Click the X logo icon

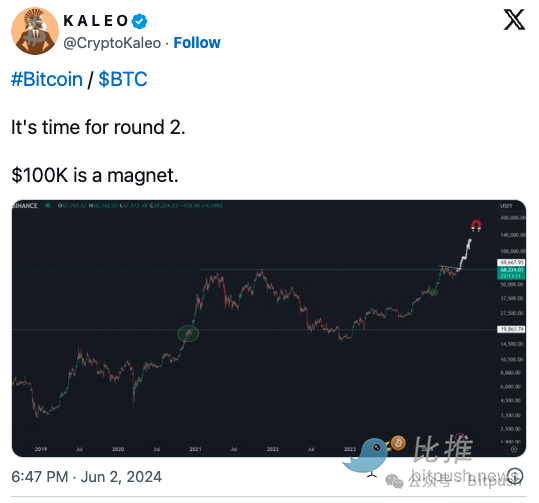coord(514,20)
